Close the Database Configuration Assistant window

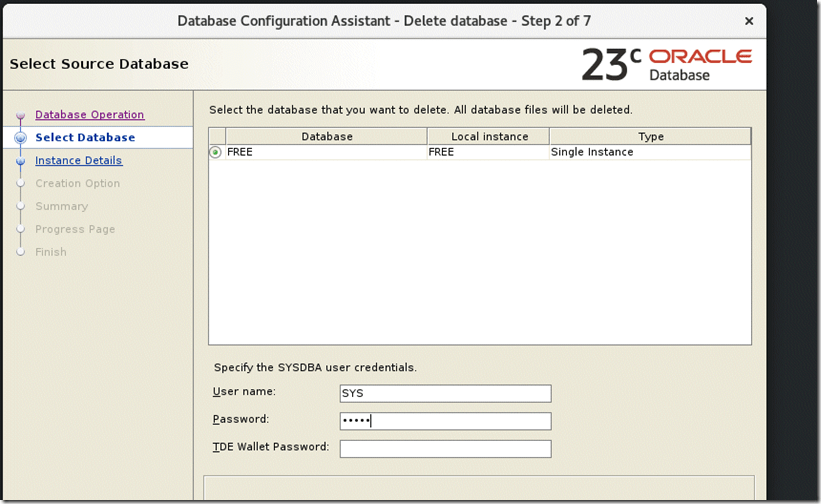[749, 21]
